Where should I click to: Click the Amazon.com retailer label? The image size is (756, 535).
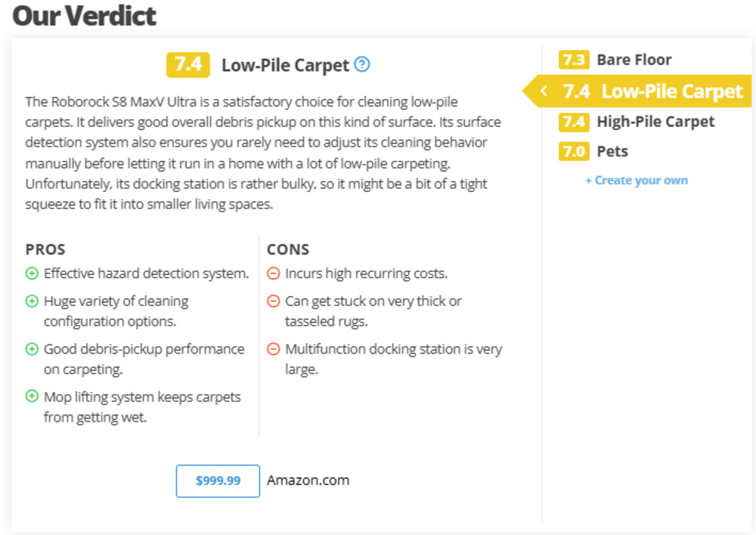308,481
